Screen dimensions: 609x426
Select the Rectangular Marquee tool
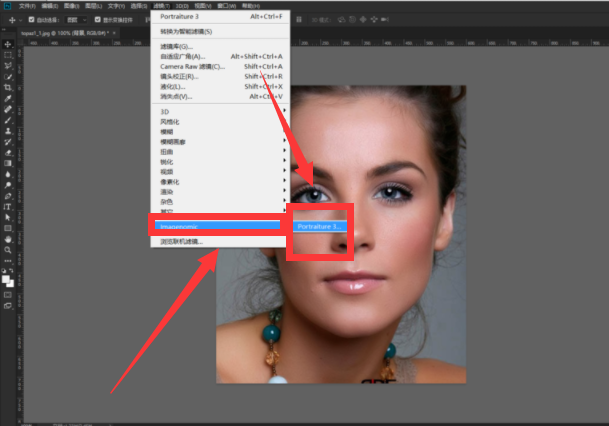(x=8, y=55)
